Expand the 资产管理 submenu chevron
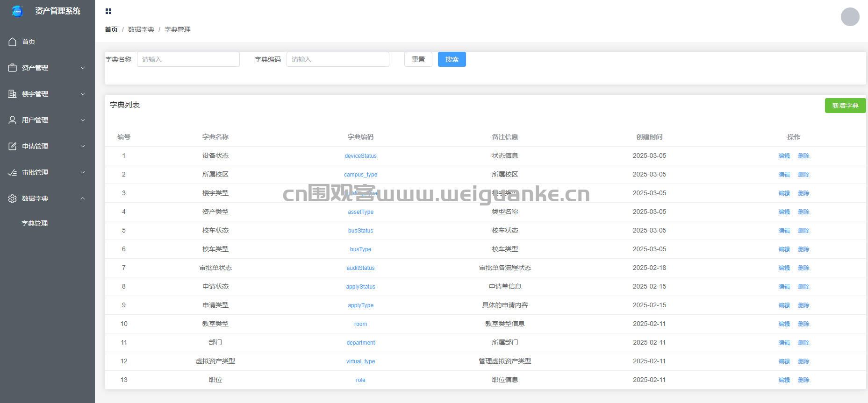The width and height of the screenshot is (868, 403). [83, 68]
